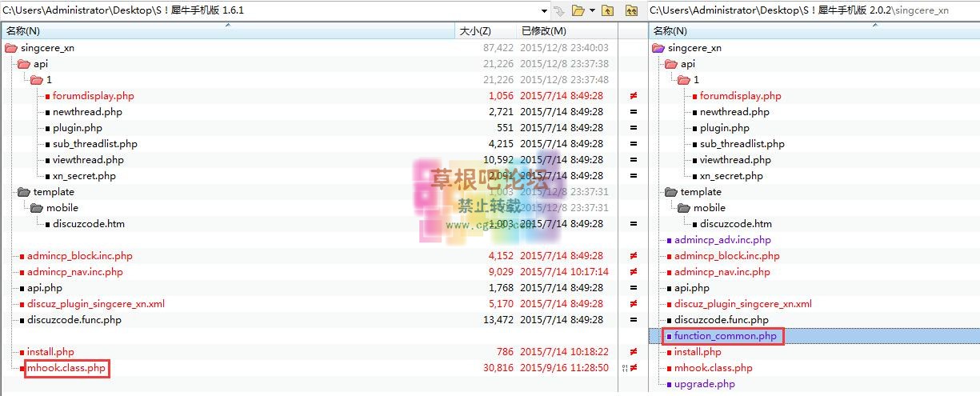Viewport: 980px width, 396px height.
Task: Select function_common.php in right pane
Action: click(x=725, y=336)
